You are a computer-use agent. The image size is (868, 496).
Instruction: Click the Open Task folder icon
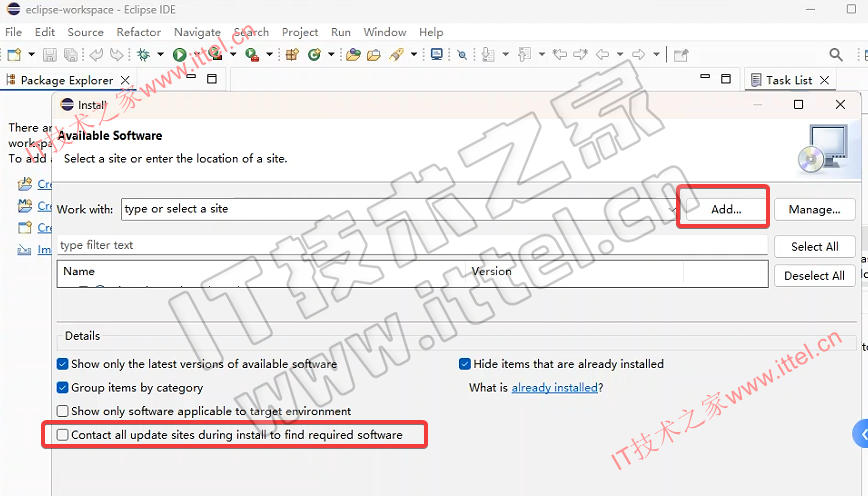(374, 54)
